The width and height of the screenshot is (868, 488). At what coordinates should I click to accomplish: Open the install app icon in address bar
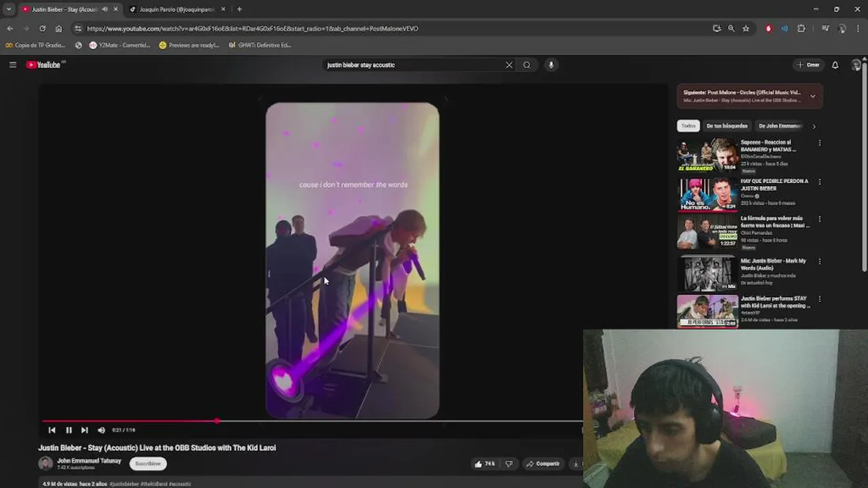(x=717, y=28)
